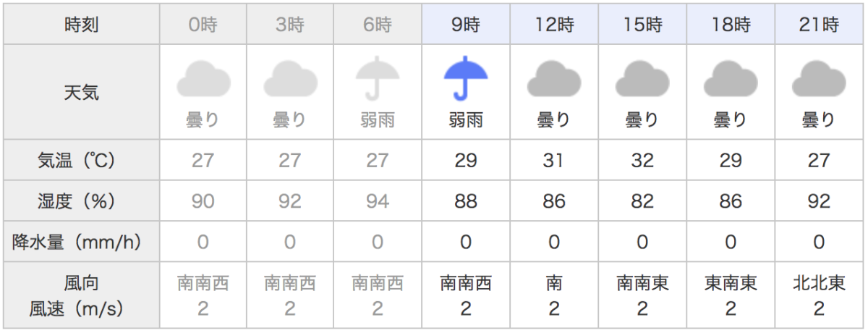This screenshot has width=868, height=333.
Task: Click the 風向 風速（m/s） row label
Action: pos(82,296)
